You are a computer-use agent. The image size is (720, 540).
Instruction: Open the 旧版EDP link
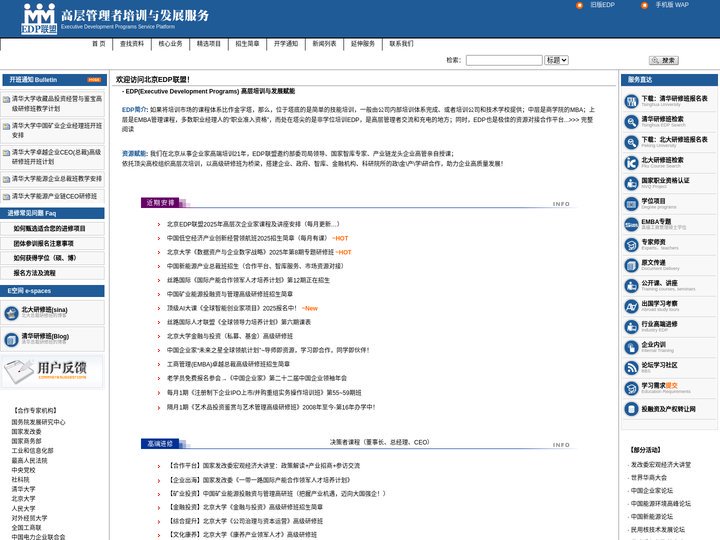[x=602, y=5]
